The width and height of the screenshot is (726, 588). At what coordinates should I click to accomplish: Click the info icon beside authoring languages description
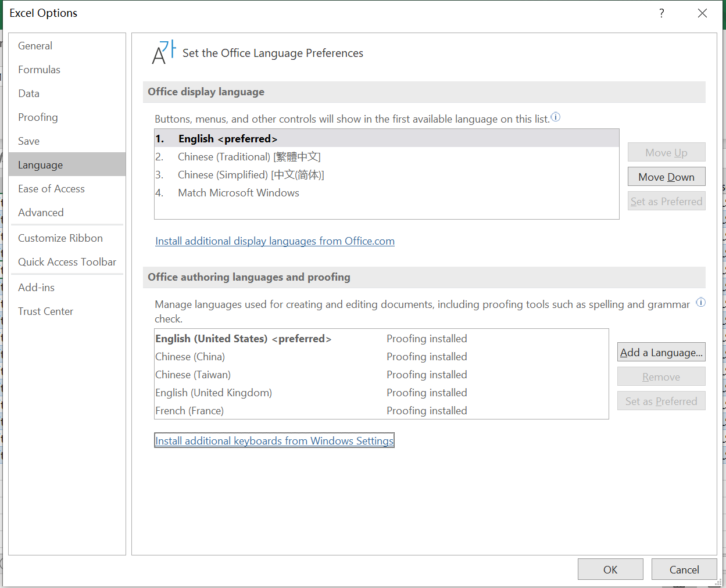[x=701, y=302]
